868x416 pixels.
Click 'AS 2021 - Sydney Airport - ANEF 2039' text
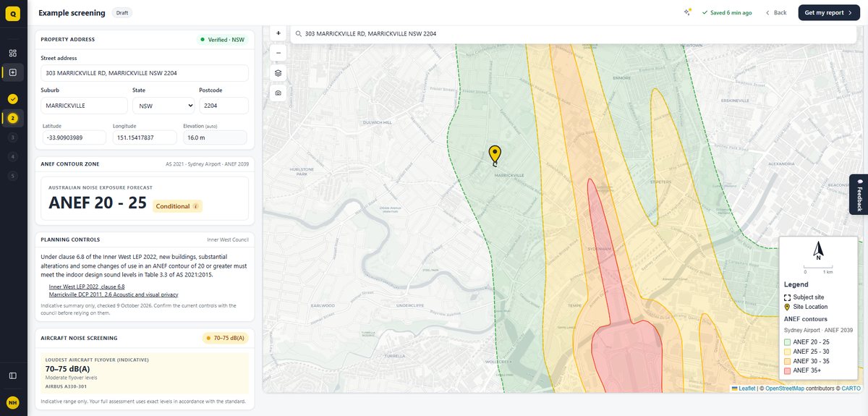click(207, 164)
